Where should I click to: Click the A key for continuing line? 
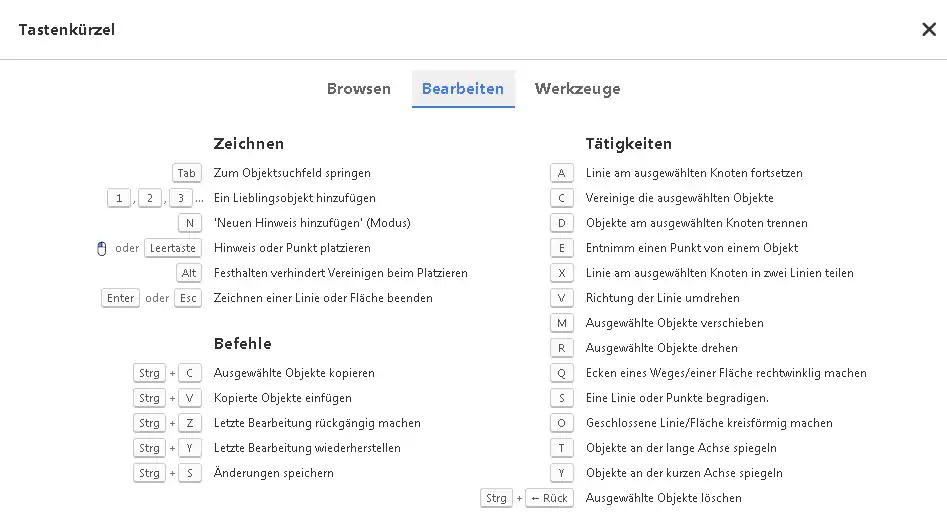click(562, 173)
